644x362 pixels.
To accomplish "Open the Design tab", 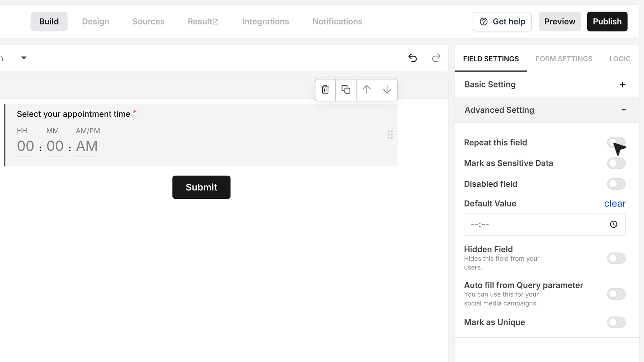I will (x=96, y=21).
